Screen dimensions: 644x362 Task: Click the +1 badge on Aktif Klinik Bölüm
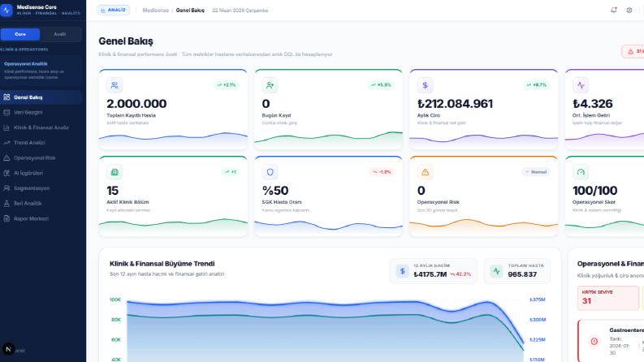pos(231,172)
